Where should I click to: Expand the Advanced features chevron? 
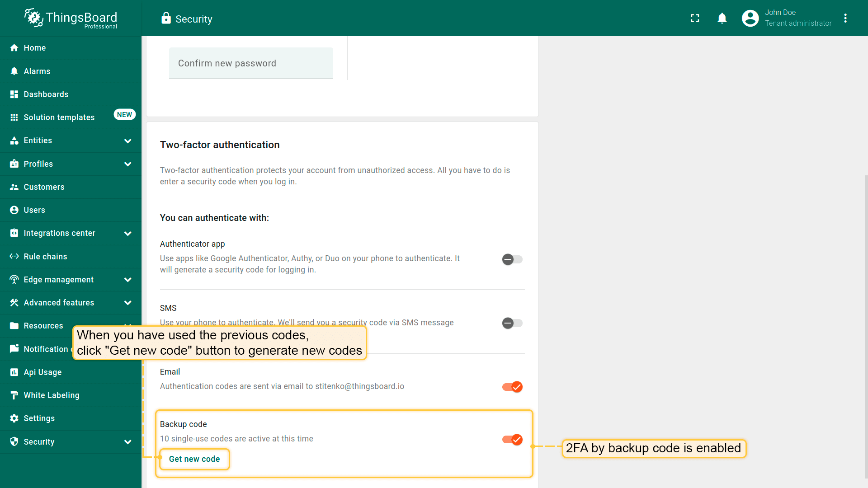coord(128,303)
